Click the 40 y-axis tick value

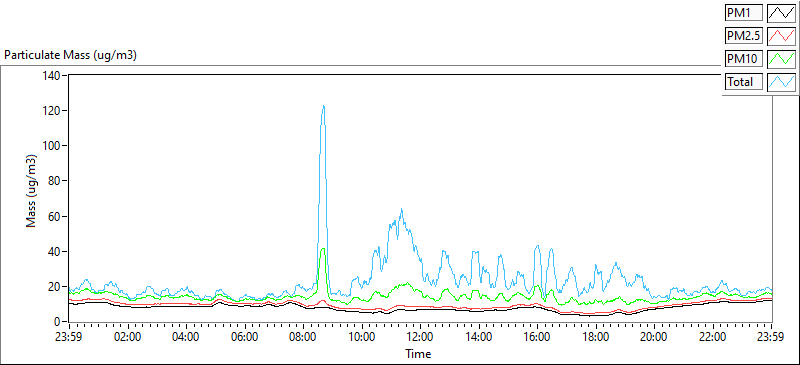[x=55, y=252]
